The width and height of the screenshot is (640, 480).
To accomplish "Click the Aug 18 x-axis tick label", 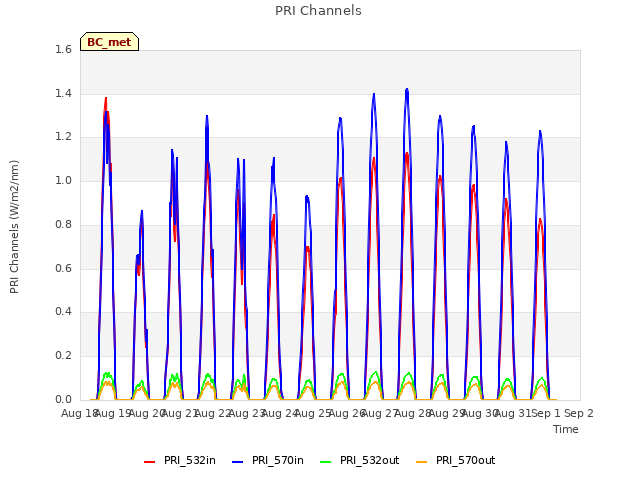I will (x=78, y=413).
